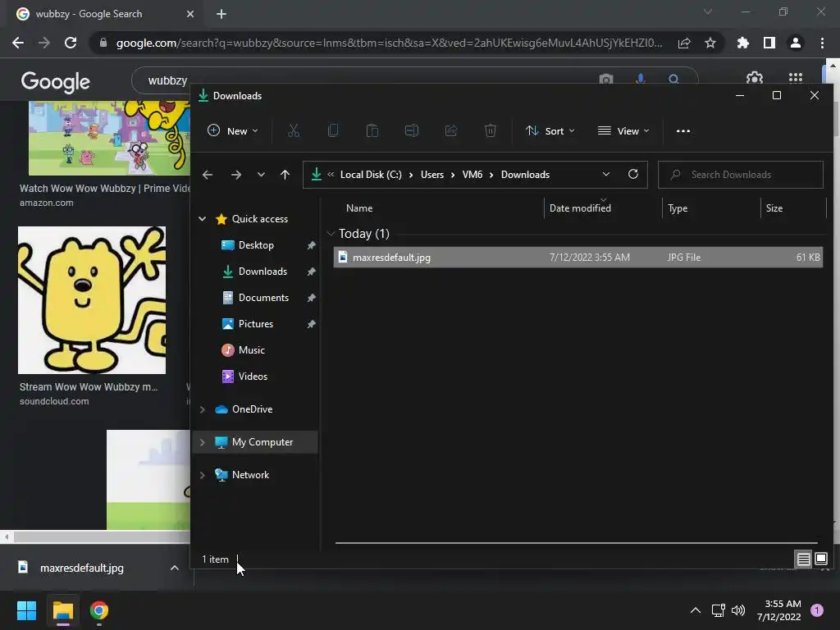This screenshot has height=630, width=840.
Task: Open Chrome three-dot menu
Action: point(822,43)
